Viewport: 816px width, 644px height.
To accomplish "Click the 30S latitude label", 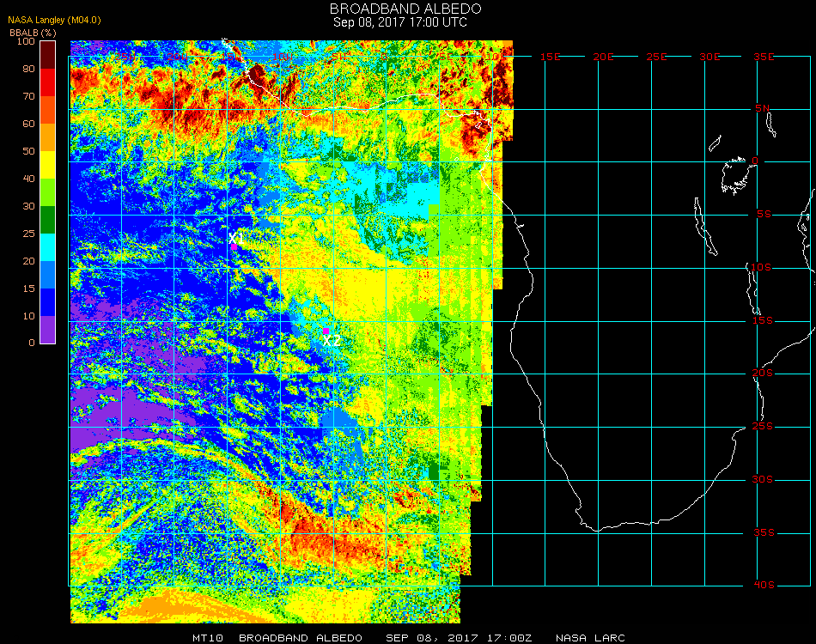I will [763, 480].
